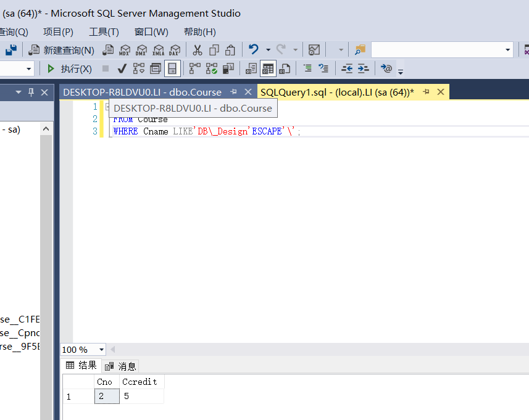
Task: Click the Increase Indent icon
Action: pos(364,68)
